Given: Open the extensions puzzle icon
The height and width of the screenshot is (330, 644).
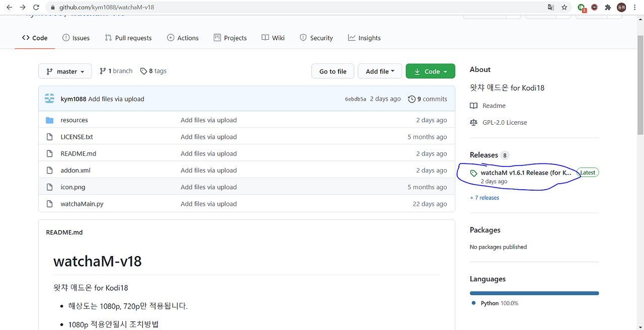Looking at the screenshot, I should 608,8.
